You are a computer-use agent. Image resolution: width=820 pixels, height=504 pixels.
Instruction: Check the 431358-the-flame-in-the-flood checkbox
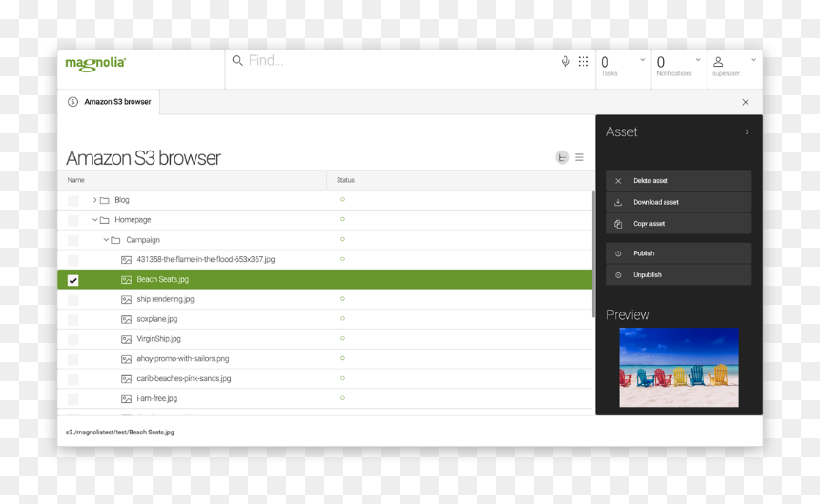tap(73, 260)
